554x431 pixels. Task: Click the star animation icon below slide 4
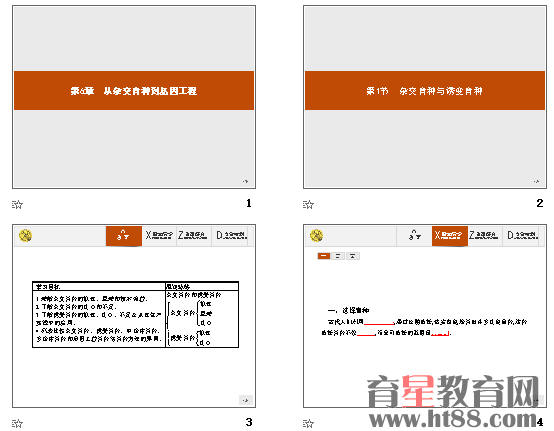click(308, 423)
